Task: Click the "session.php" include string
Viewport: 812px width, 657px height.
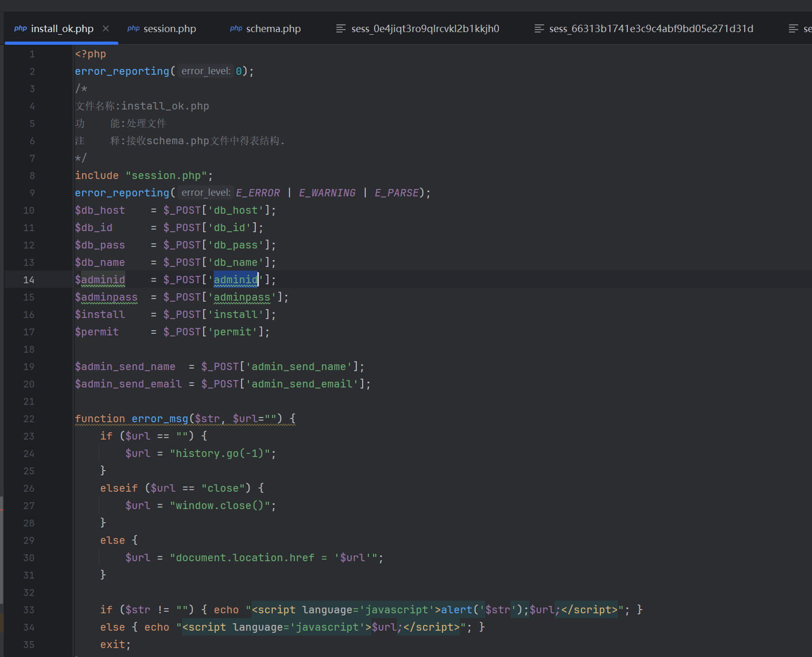Action: pyautogui.click(x=166, y=175)
